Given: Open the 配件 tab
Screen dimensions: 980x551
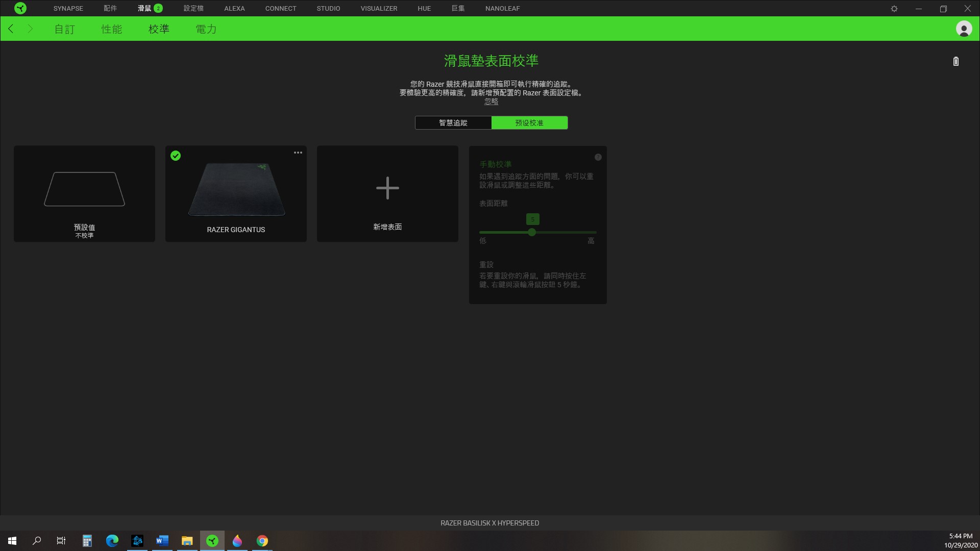Looking at the screenshot, I should [110, 8].
